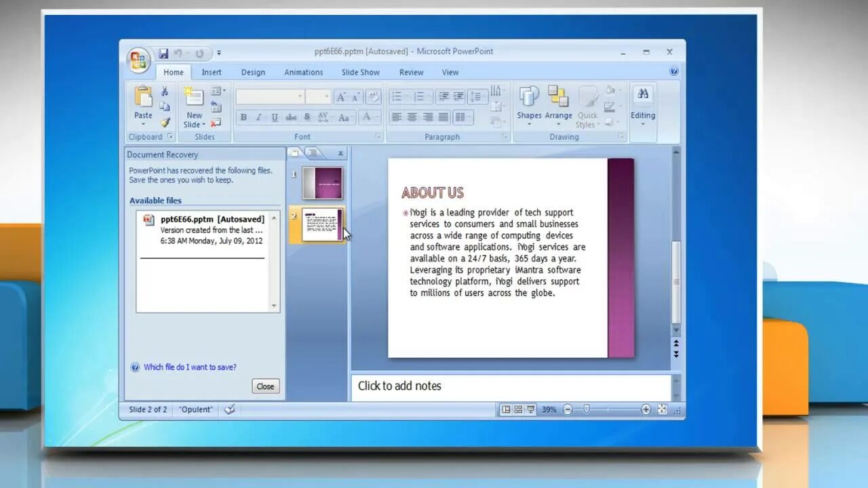Click the Zoom In plus button
This screenshot has width=868, height=488.
point(646,409)
